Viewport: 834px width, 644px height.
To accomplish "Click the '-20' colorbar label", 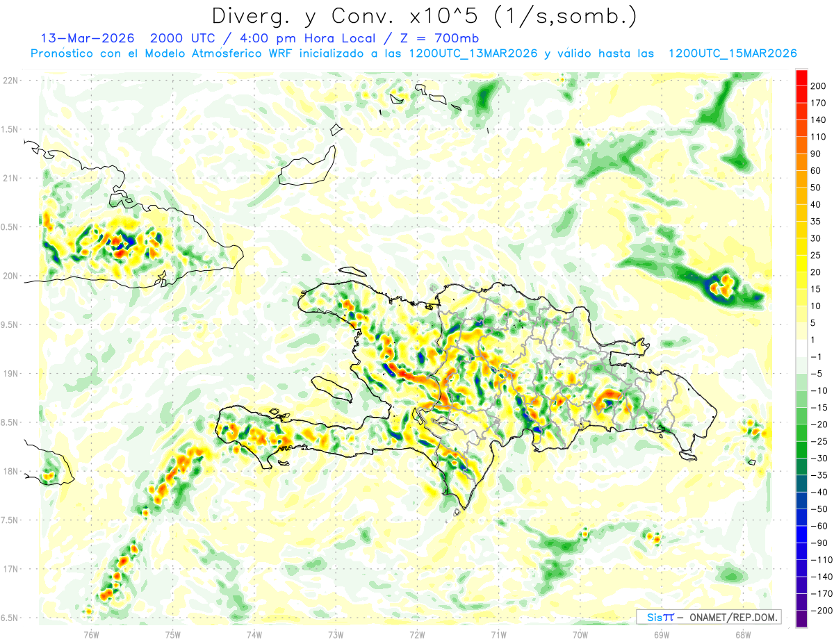I will (819, 424).
